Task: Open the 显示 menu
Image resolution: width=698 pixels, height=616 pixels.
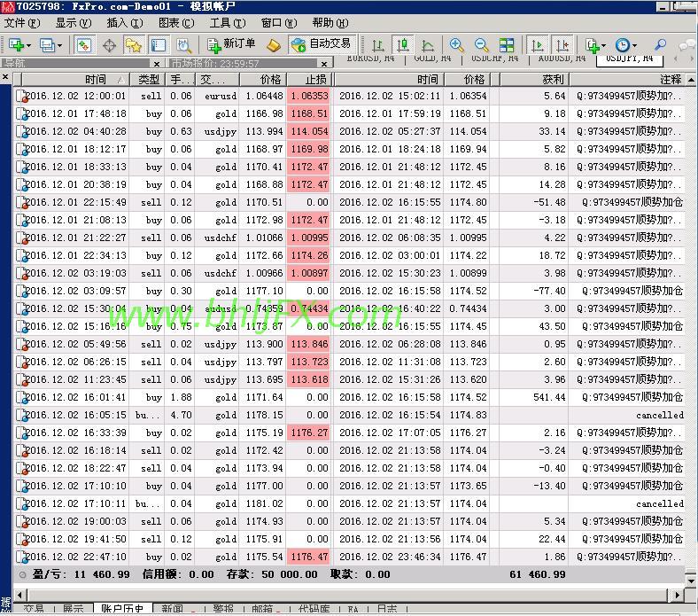Action: tap(73, 23)
